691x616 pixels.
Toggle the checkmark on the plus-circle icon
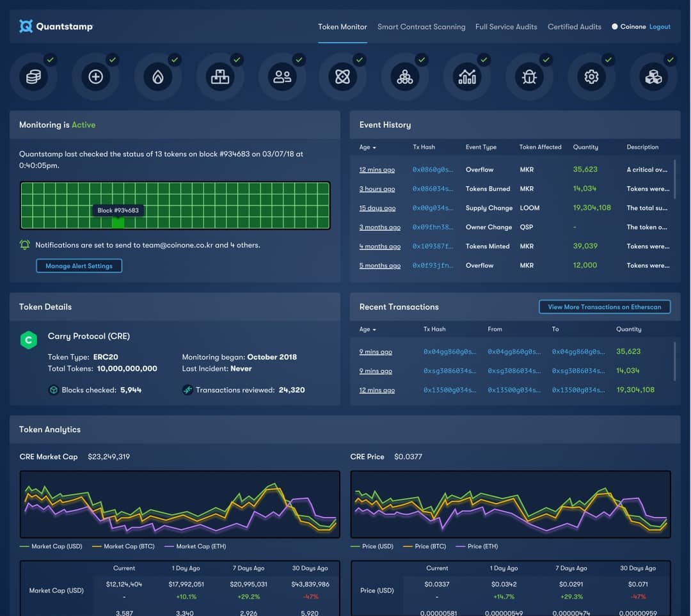tap(112, 59)
